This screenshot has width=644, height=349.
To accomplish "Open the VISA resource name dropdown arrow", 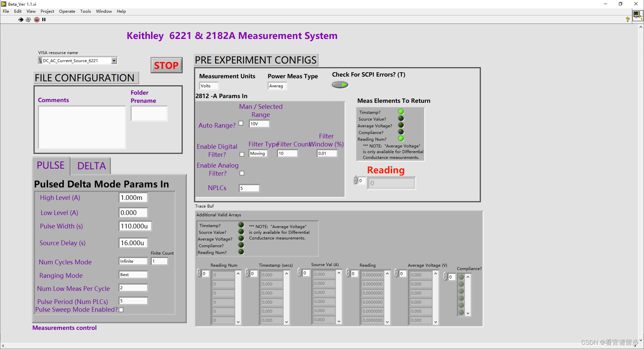I will (114, 61).
